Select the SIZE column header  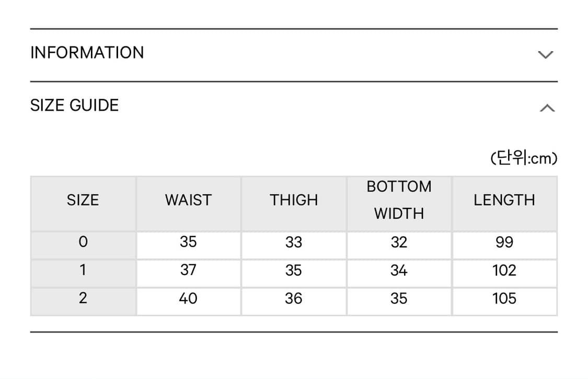coord(83,200)
